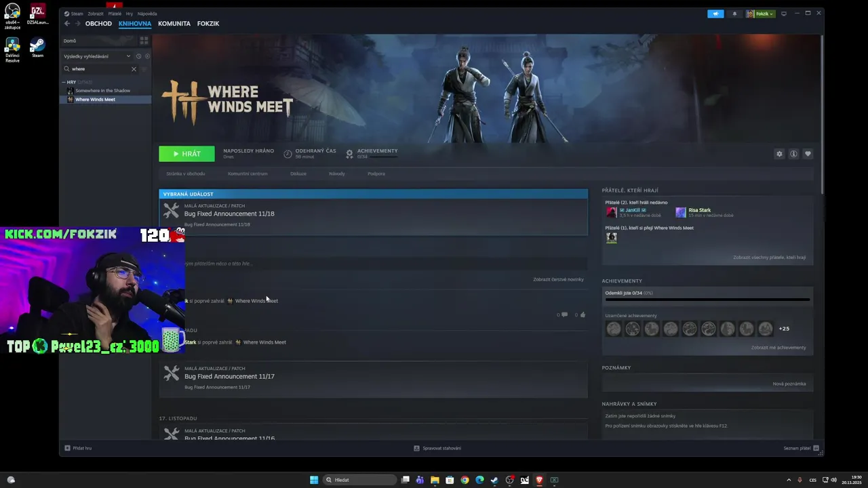Open the Přátelé menu

click(115, 14)
